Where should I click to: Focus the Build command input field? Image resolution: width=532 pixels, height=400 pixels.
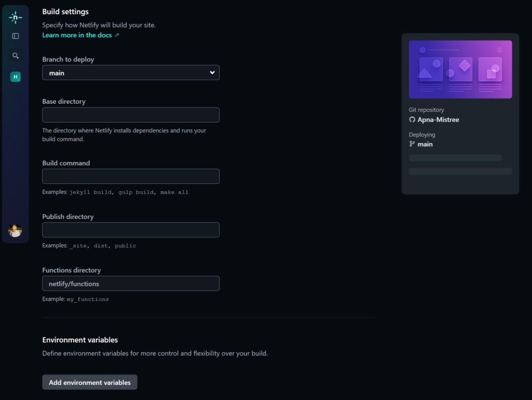pos(130,177)
